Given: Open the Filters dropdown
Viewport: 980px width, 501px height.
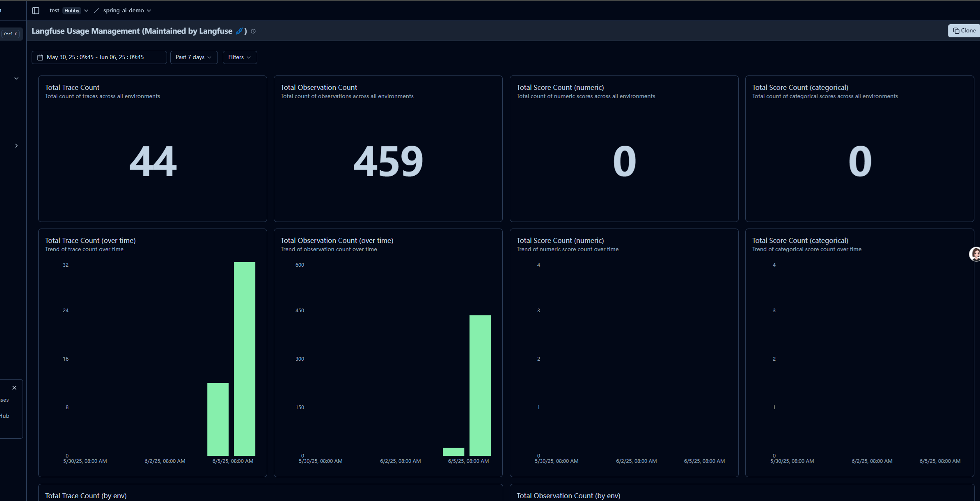Looking at the screenshot, I should 240,57.
